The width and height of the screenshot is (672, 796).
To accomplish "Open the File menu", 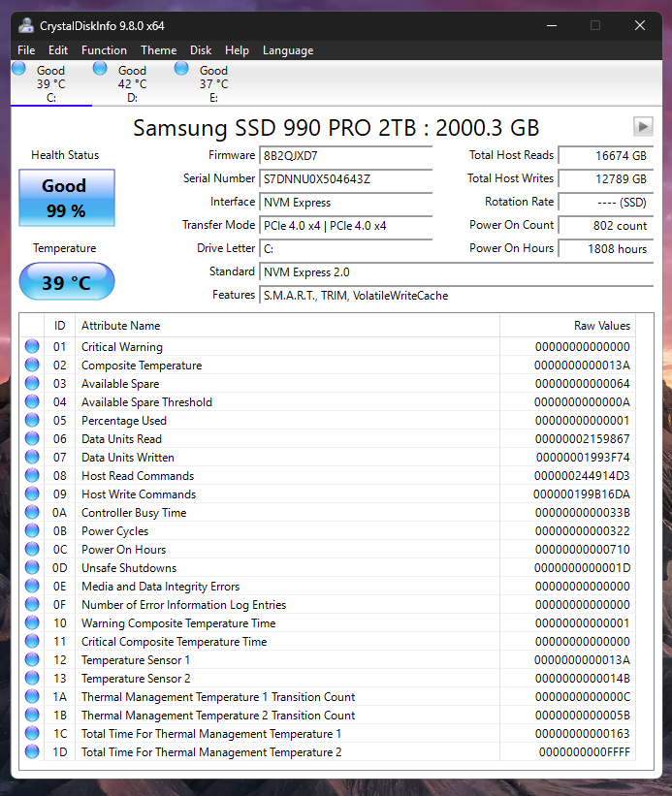I will point(26,50).
